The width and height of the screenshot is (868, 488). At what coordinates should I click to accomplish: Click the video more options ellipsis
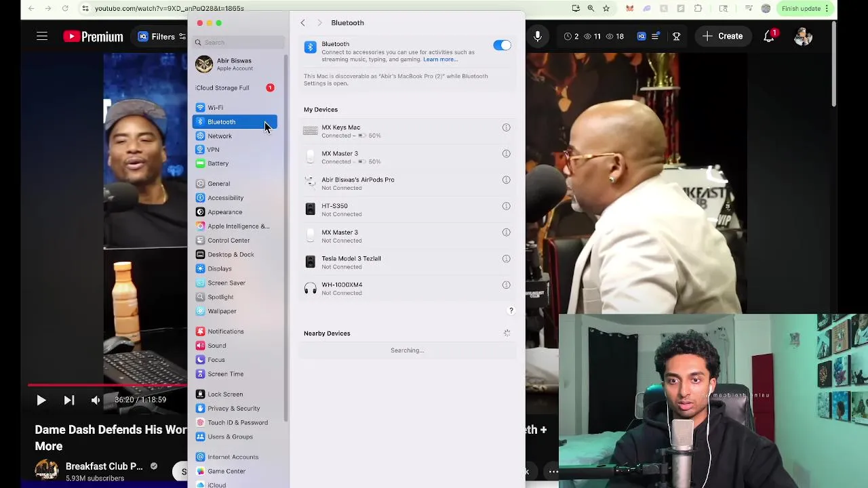[553, 472]
